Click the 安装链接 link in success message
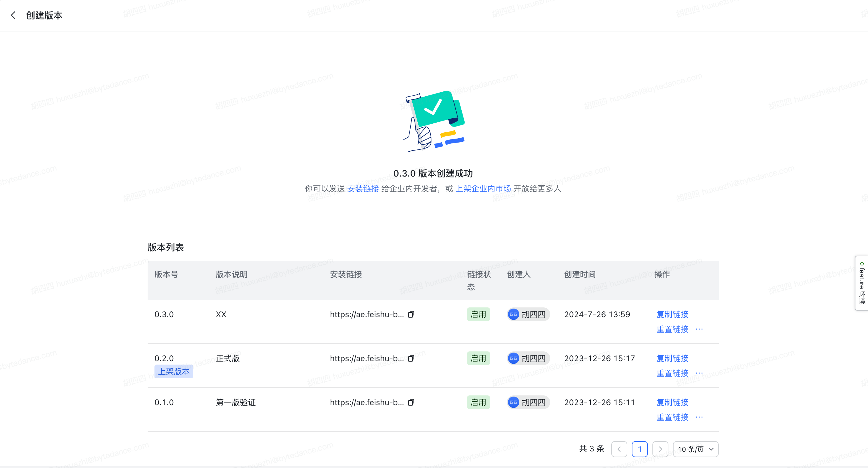Image resolution: width=868 pixels, height=468 pixels. (x=363, y=189)
